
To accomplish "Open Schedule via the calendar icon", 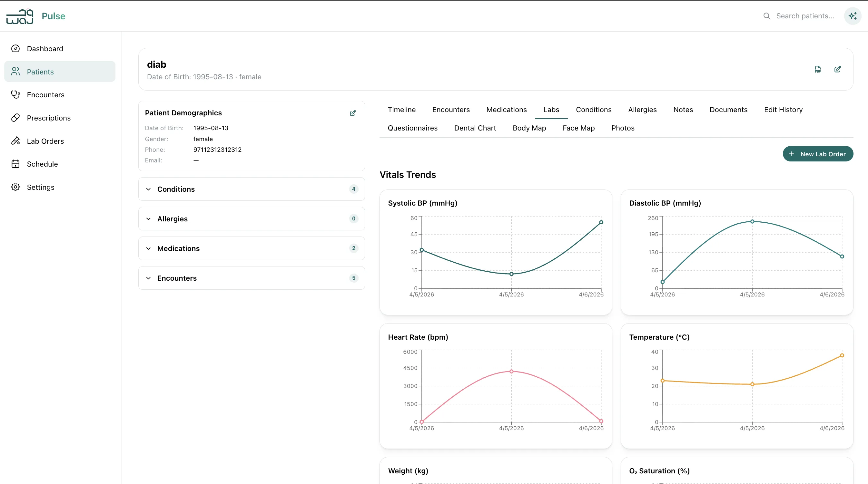I will pos(15,164).
